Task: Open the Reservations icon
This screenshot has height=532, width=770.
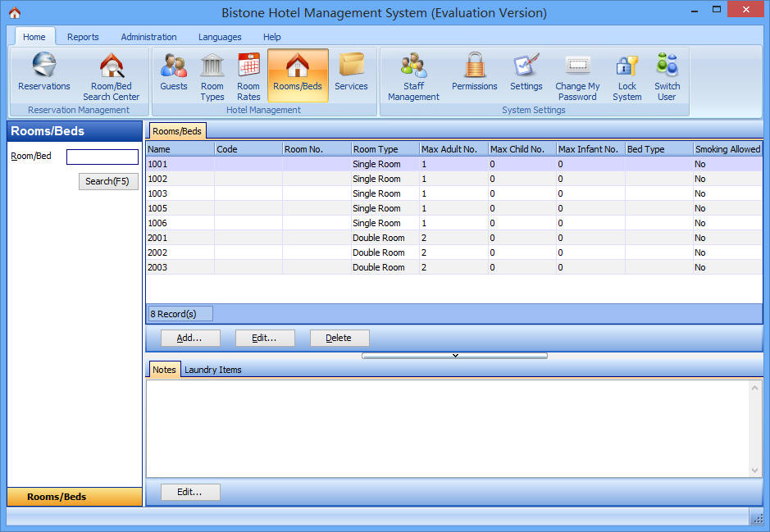Action: coord(44,71)
